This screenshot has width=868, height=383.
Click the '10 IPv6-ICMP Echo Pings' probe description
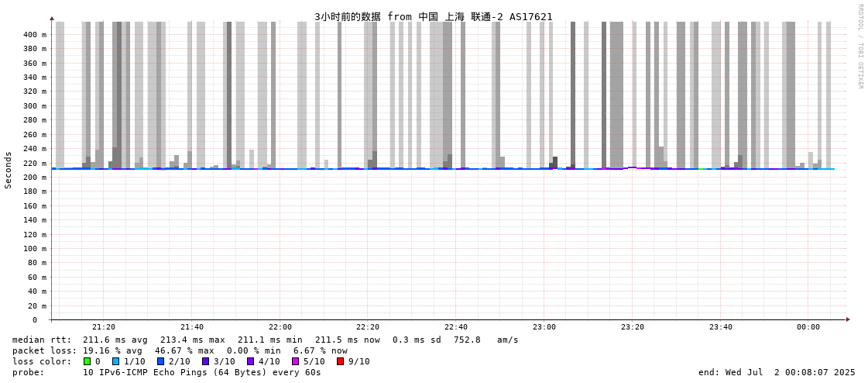tap(201, 372)
